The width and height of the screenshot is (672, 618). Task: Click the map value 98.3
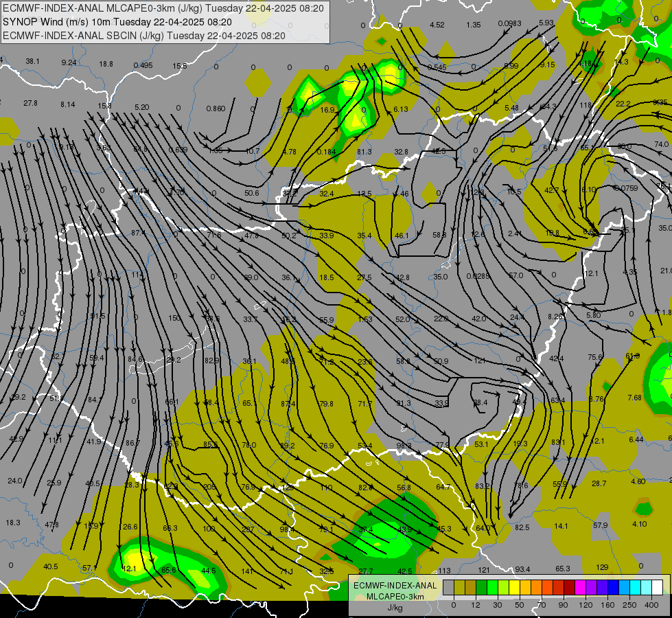pos(404,446)
